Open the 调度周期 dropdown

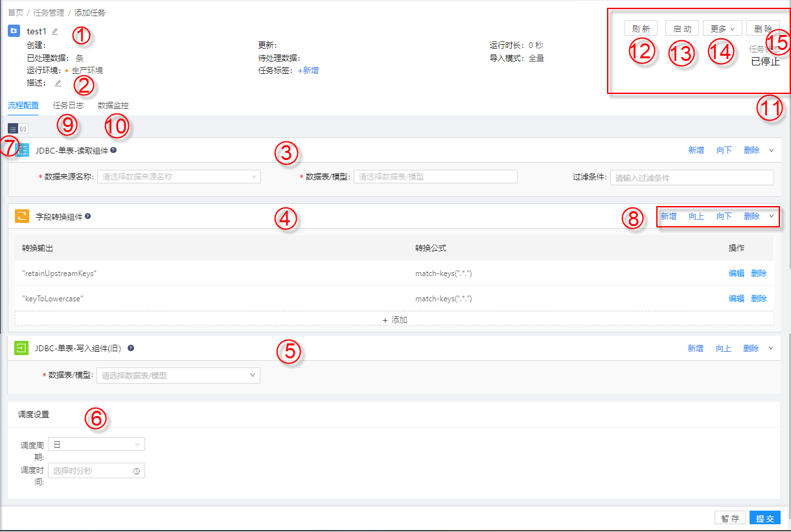[x=97, y=445]
